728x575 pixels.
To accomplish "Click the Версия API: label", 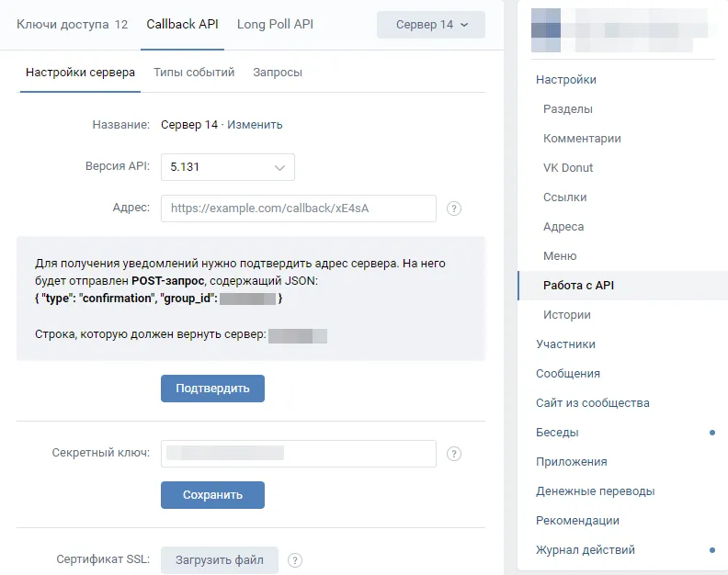I will pos(118,166).
